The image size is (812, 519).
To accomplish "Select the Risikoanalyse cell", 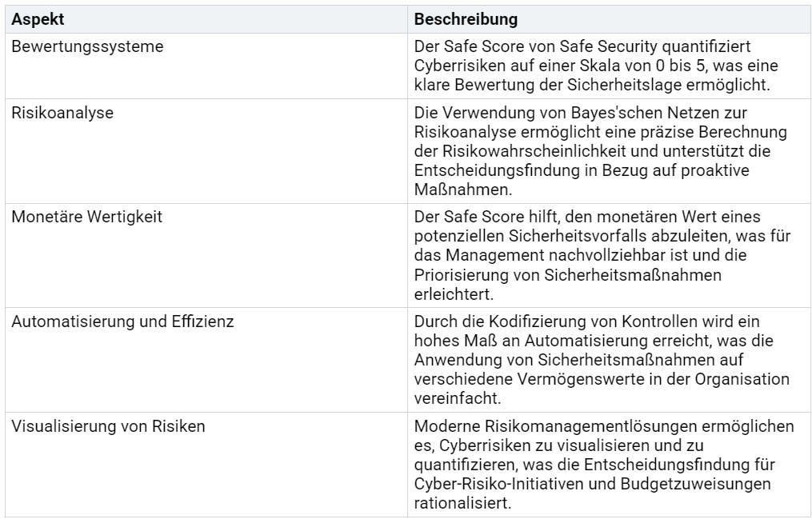I will [62, 113].
